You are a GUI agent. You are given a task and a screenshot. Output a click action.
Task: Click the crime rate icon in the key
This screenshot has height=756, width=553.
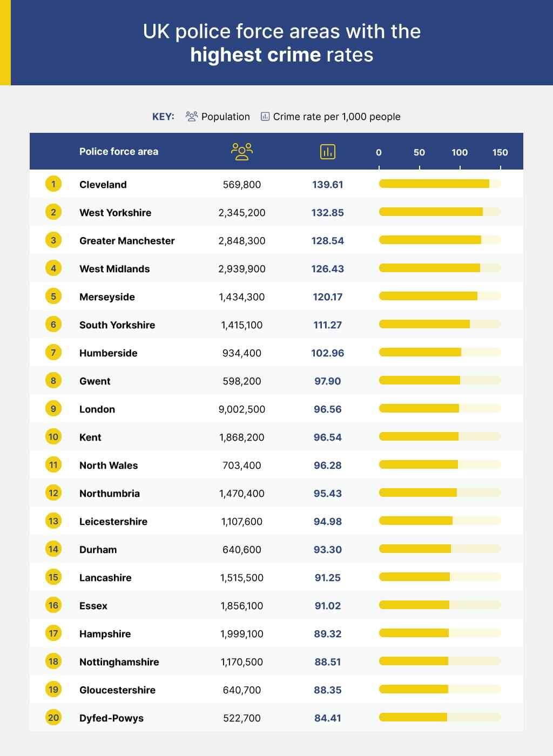(x=265, y=116)
